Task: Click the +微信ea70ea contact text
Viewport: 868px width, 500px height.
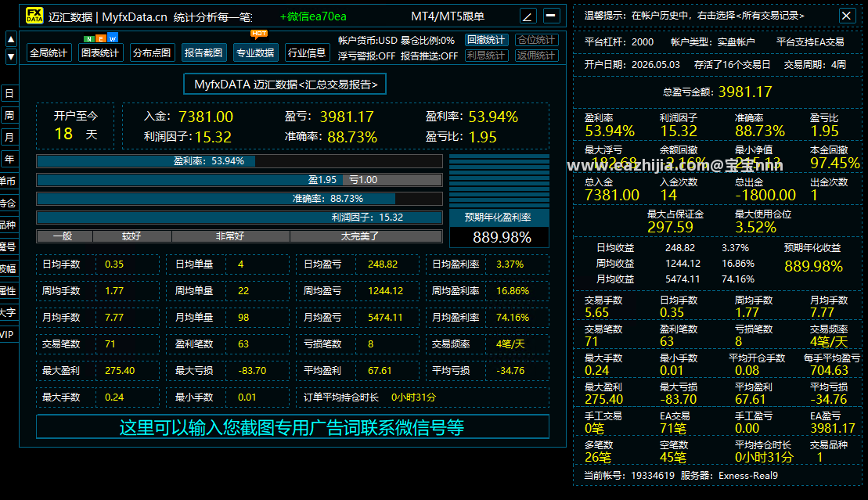Action: pyautogui.click(x=313, y=16)
